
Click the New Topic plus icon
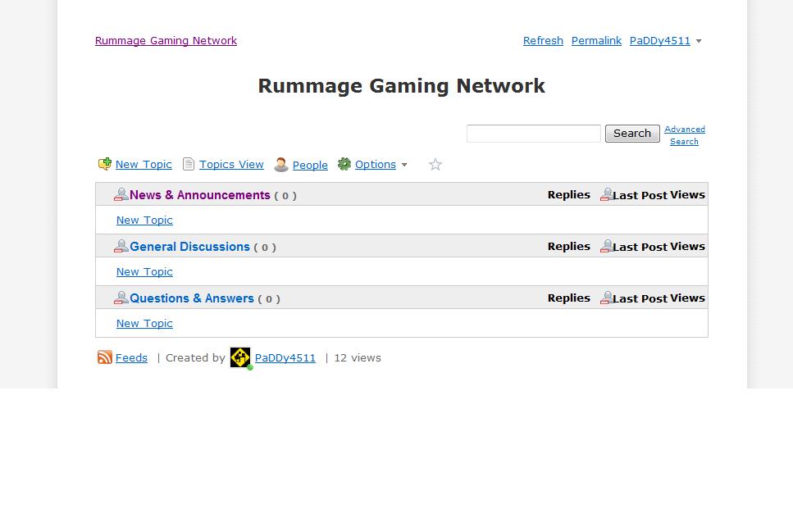pyautogui.click(x=105, y=164)
